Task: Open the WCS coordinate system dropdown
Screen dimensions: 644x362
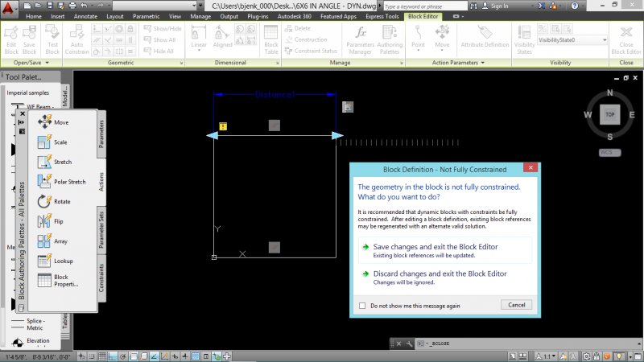Action: (609, 152)
